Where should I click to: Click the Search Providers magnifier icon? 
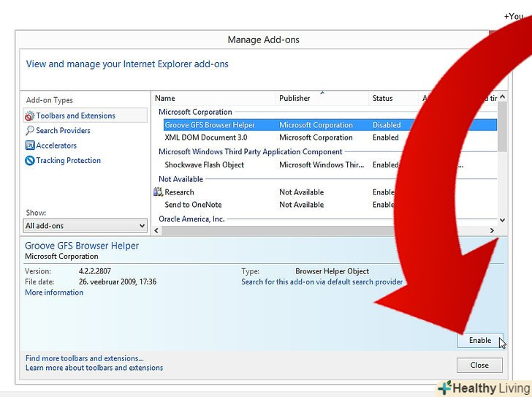[x=29, y=131]
